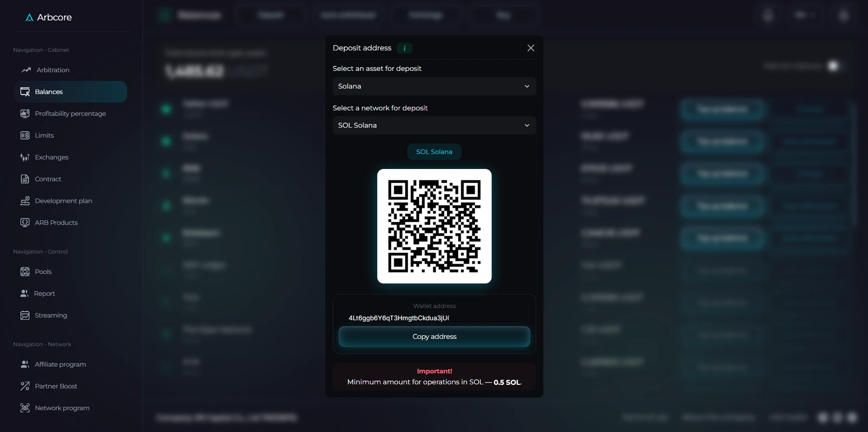Open Arbitration via its chart icon
This screenshot has width=868, height=432.
click(x=26, y=70)
